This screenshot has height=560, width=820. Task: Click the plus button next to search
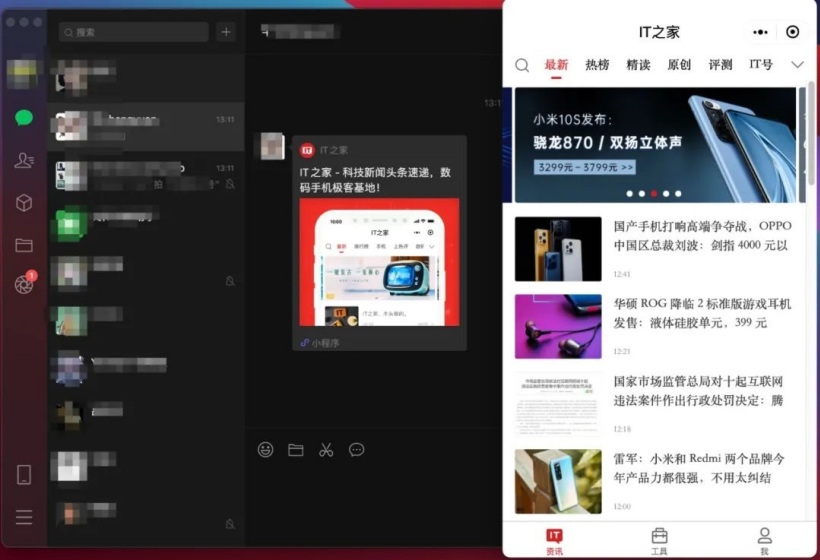(x=225, y=32)
